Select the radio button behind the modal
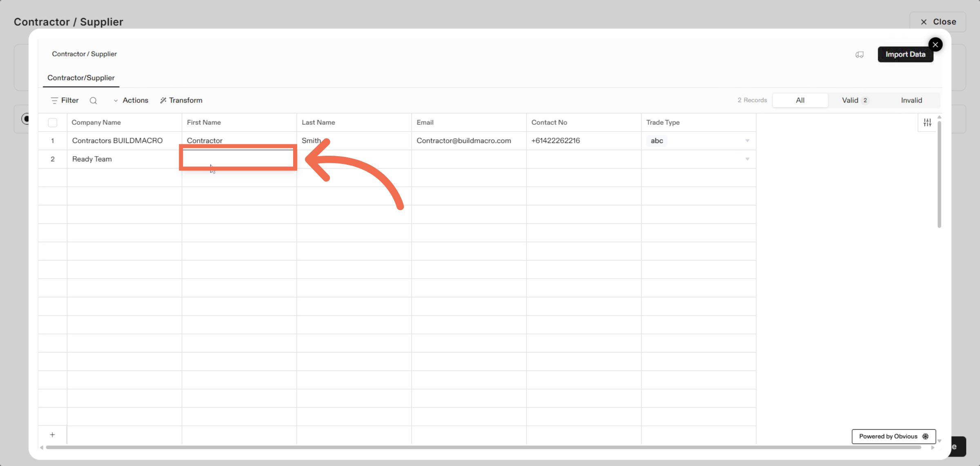980x466 pixels. (25, 119)
